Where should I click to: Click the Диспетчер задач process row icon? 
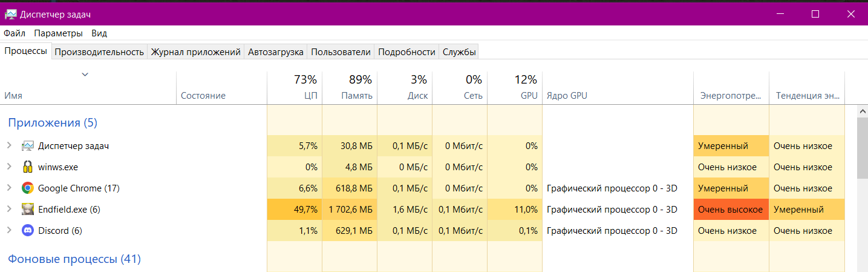click(27, 146)
